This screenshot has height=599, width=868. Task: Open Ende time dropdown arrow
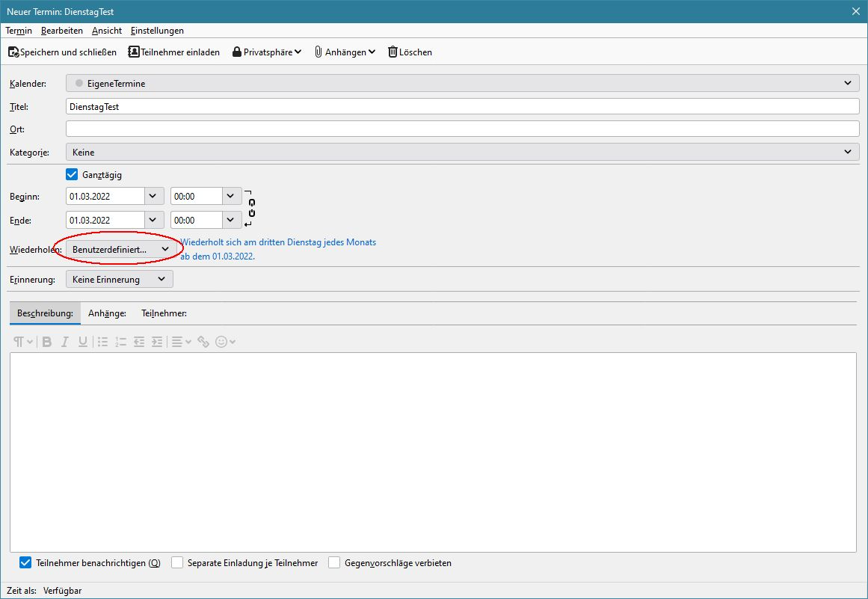point(232,221)
